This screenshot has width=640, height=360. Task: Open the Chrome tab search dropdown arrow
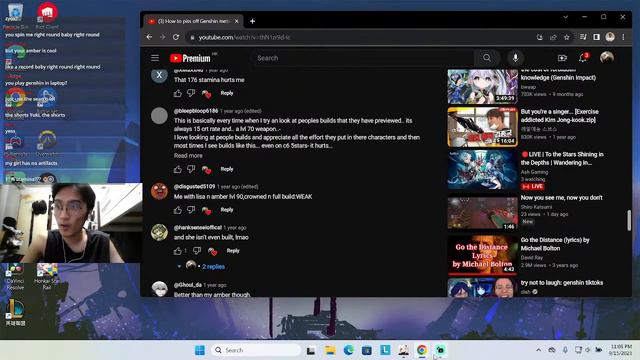tap(565, 17)
